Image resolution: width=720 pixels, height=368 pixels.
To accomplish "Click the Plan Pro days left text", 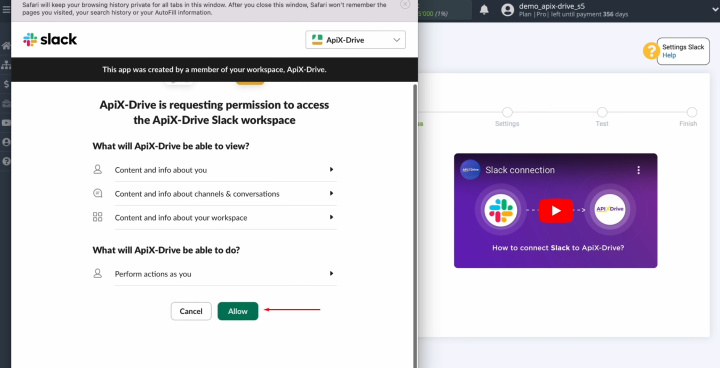I will click(573, 15).
